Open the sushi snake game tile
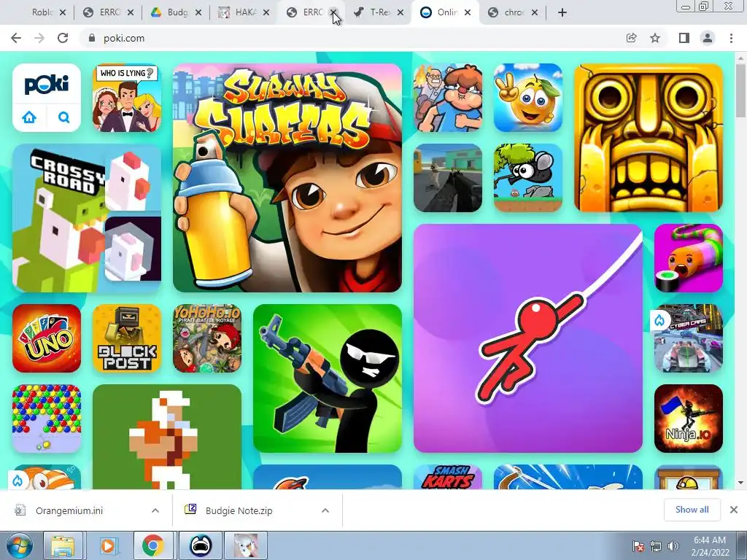Screen dimensions: 747x560 pyautogui.click(x=689, y=258)
